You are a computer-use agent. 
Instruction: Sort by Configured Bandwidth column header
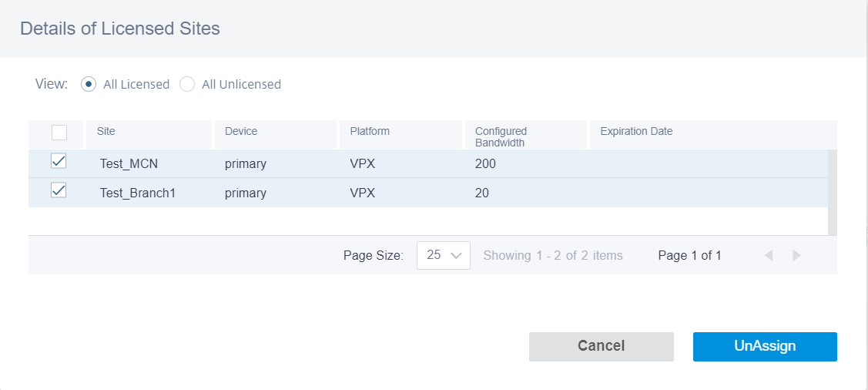(501, 137)
